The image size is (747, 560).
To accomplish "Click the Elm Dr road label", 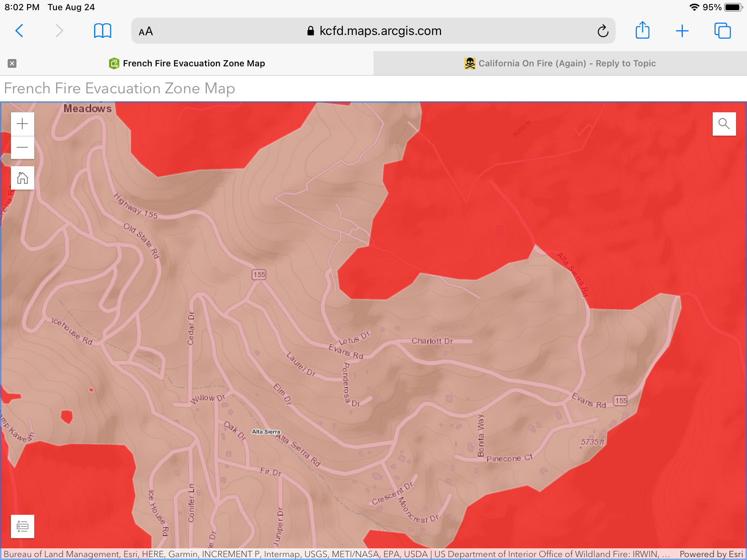I will tap(283, 394).
